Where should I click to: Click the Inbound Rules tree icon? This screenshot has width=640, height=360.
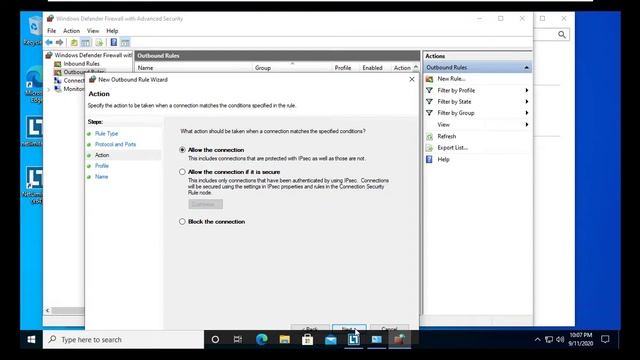(x=58, y=64)
